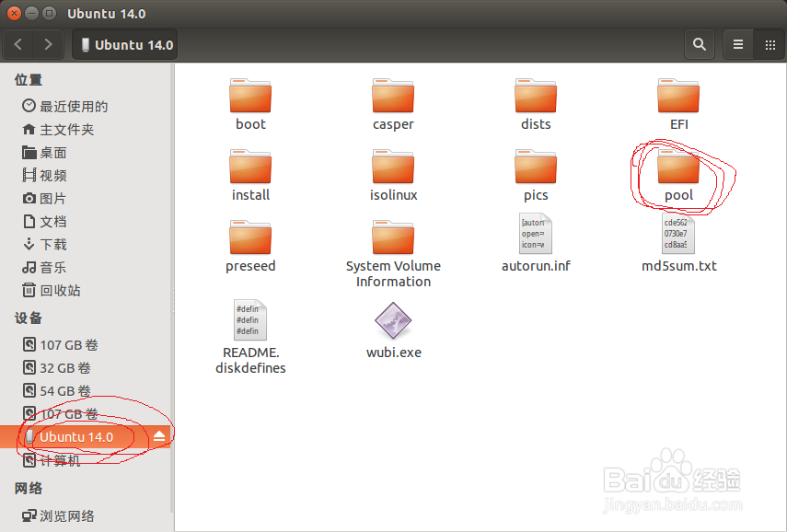The height and width of the screenshot is (532, 787).
Task: Open 计算机 computer in sidebar
Action: click(x=52, y=460)
